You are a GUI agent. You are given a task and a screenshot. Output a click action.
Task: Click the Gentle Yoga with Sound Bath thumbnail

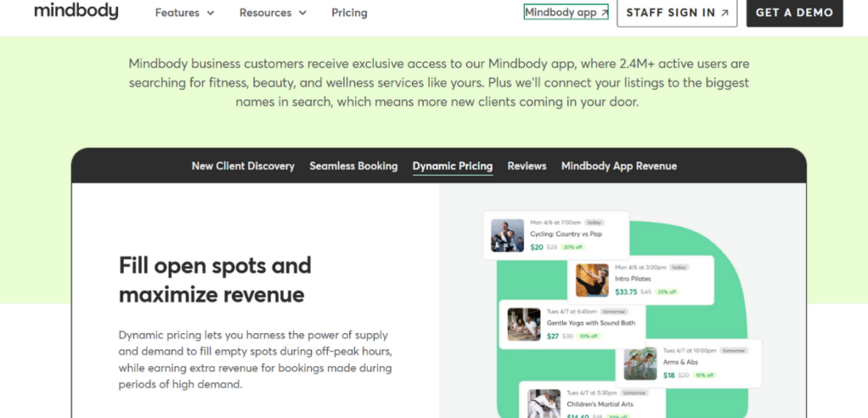pos(524,325)
